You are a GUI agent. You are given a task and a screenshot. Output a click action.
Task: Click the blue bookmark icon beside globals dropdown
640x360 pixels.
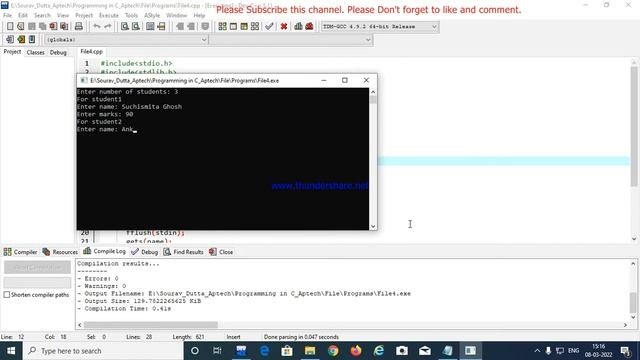(32, 40)
